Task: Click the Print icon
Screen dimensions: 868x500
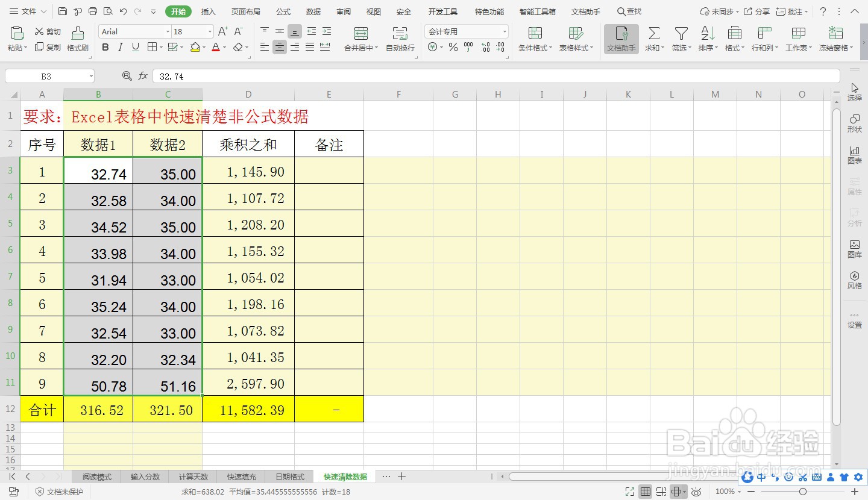Action: pos(92,11)
